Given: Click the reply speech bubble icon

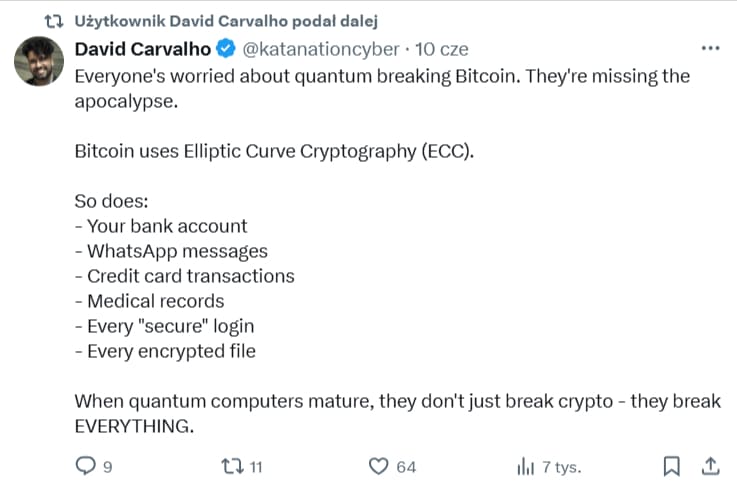Looking at the screenshot, I should click(x=85, y=466).
